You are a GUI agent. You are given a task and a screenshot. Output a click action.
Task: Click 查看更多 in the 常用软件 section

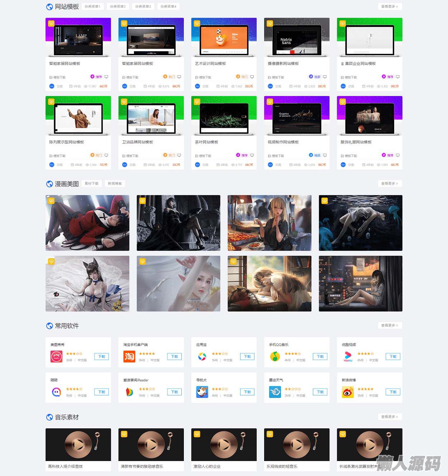tap(390, 325)
